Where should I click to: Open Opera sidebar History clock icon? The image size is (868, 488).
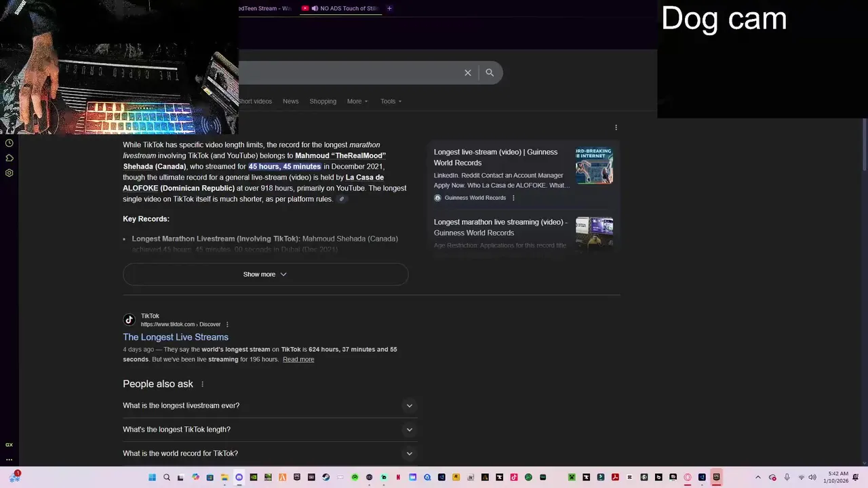click(9, 143)
